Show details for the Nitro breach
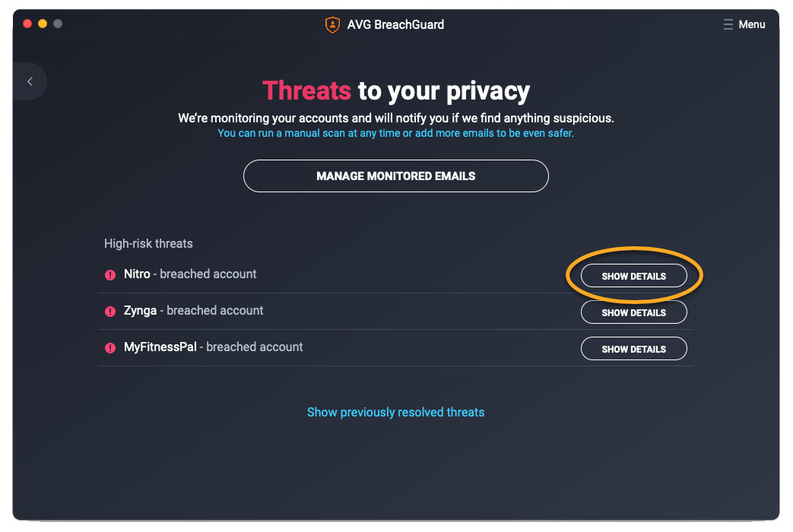The height and width of the screenshot is (532, 793). click(633, 276)
